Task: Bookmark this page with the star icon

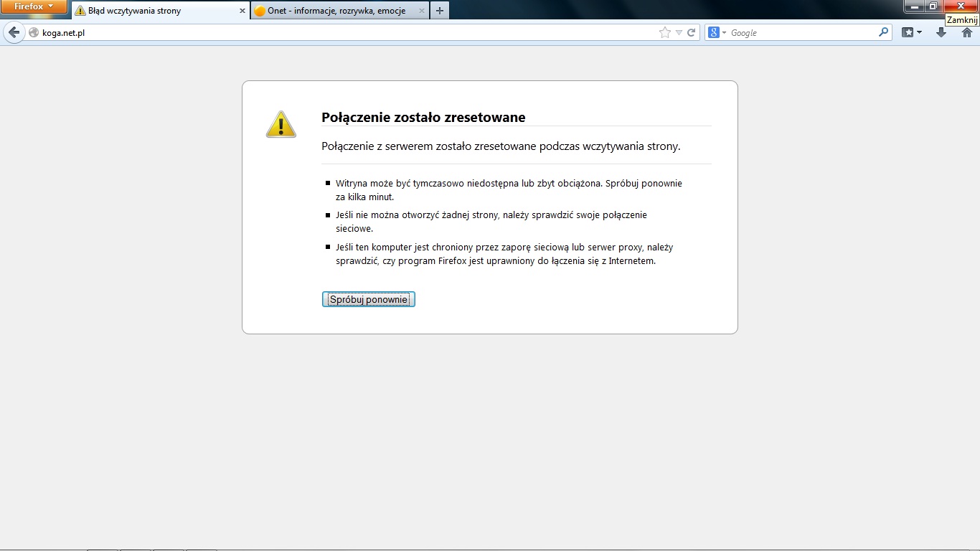Action: click(x=665, y=32)
